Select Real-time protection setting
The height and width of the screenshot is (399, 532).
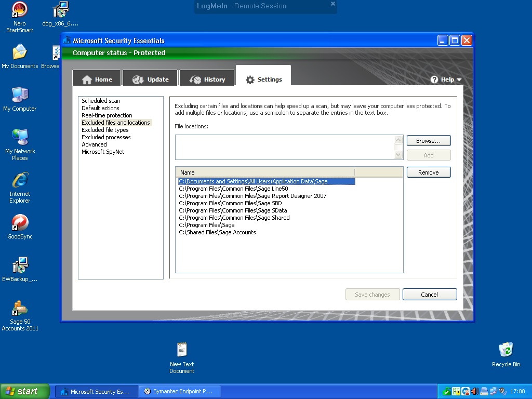[107, 115]
